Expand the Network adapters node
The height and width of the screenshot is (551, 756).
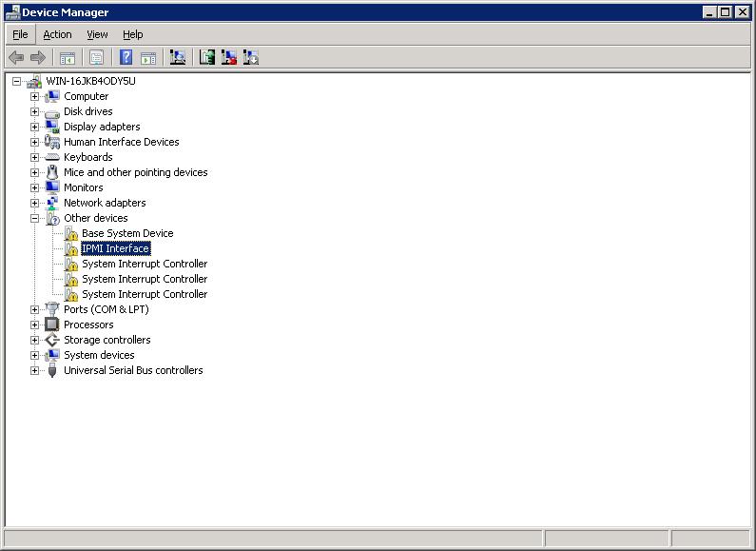(35, 203)
